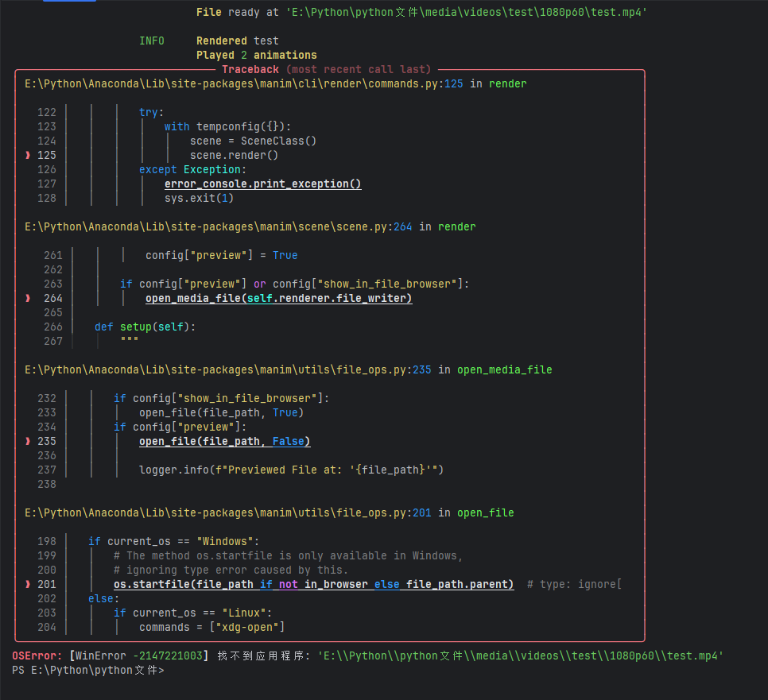The image size is (768, 700).
Task: Click the 'Traceback (most recent call last)' title
Action: (326, 69)
